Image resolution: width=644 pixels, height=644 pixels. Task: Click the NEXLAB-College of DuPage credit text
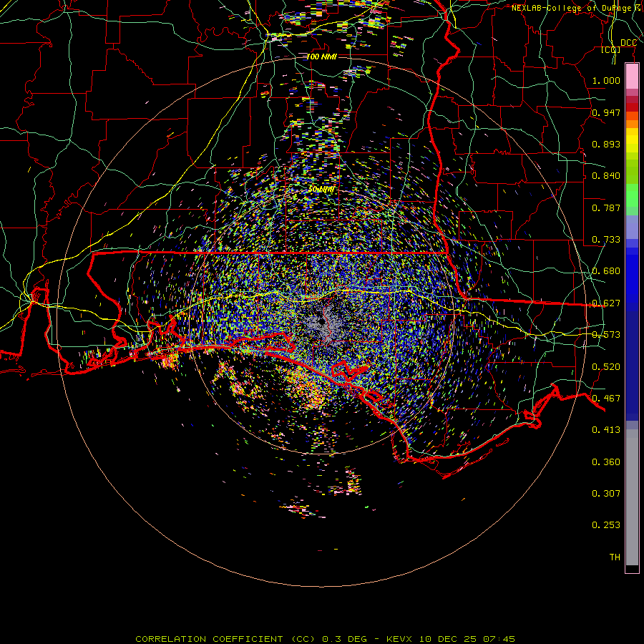[x=576, y=8]
